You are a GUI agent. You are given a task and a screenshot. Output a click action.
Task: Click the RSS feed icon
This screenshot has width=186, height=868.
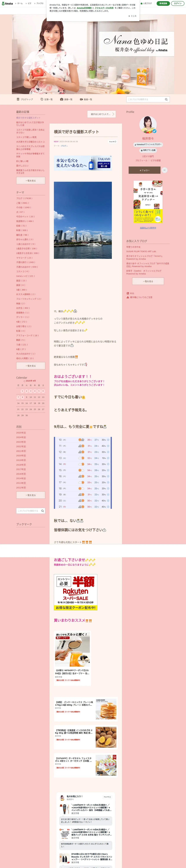tap(128, 294)
